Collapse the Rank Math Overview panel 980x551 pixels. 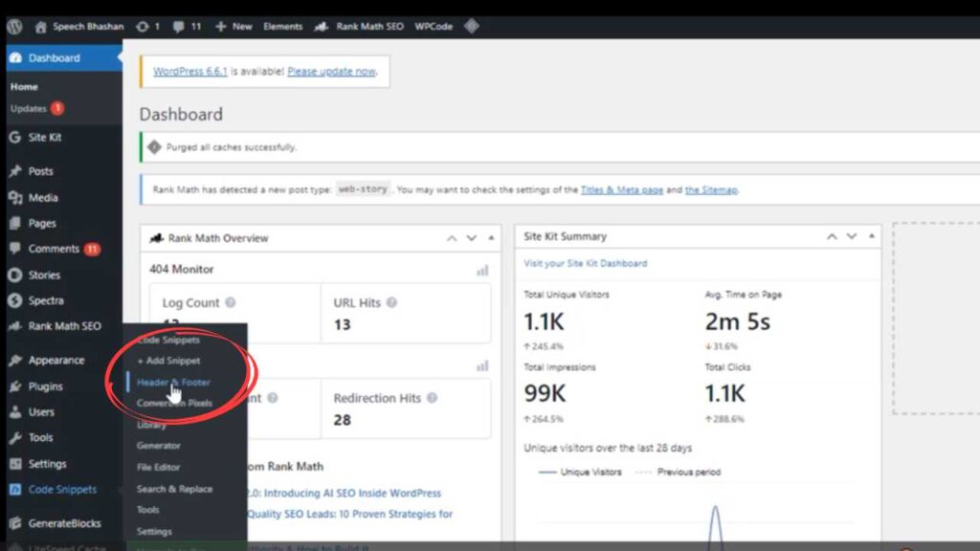[491, 238]
